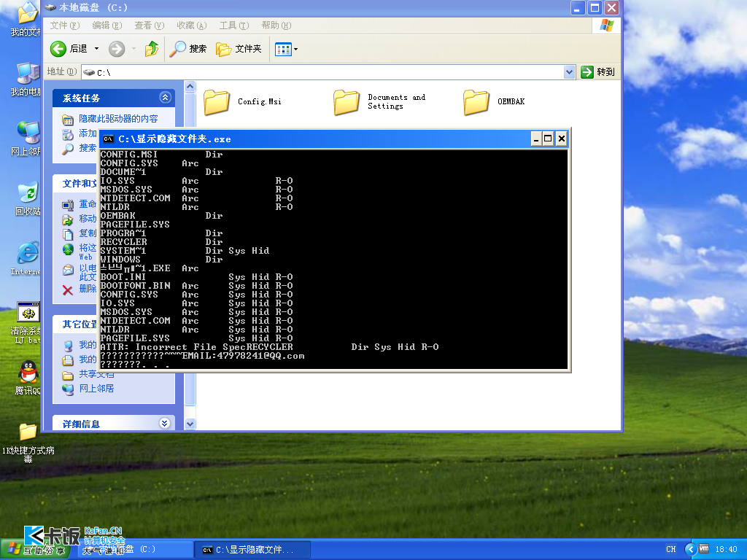Expand the 详细信息 panel section

pos(165,424)
